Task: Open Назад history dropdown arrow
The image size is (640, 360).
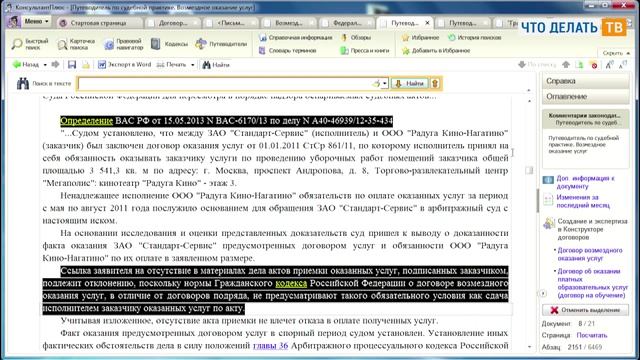Action: [x=45, y=65]
